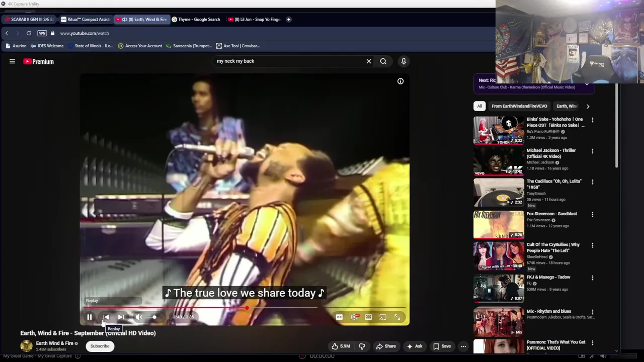Expand the Next mix queue panel
Screen dimensions: 644x362
[x=587, y=85]
